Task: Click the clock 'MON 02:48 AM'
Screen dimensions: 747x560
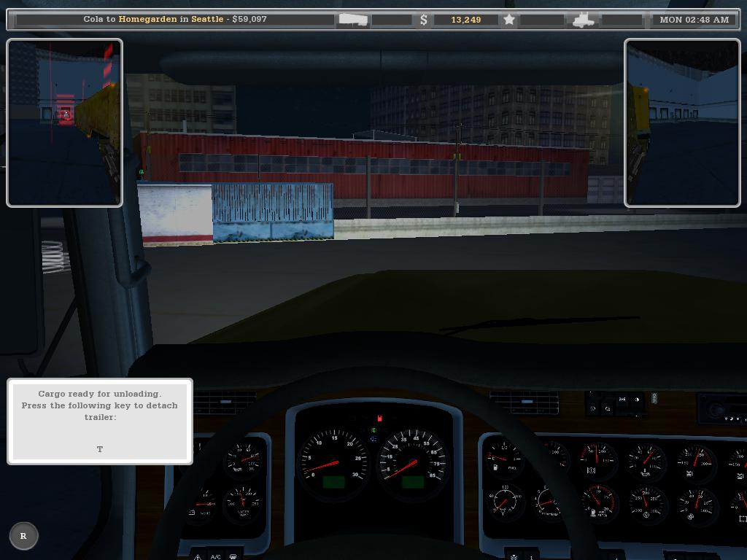Action: (x=694, y=20)
